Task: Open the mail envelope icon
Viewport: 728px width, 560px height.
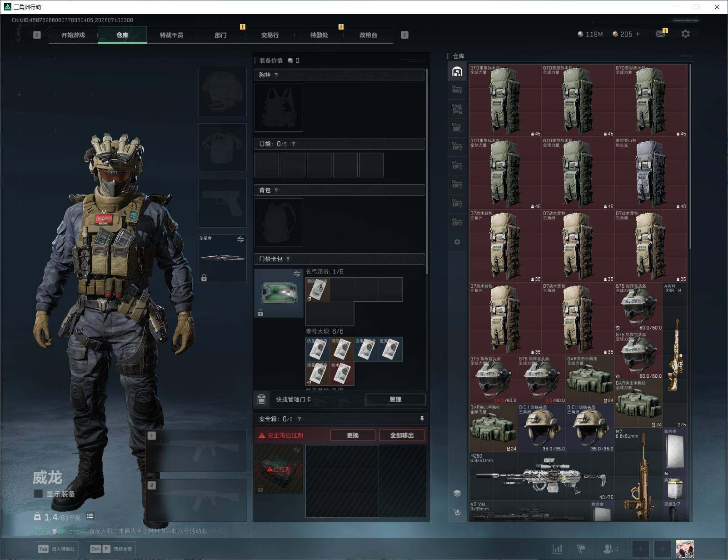Action: (x=660, y=34)
